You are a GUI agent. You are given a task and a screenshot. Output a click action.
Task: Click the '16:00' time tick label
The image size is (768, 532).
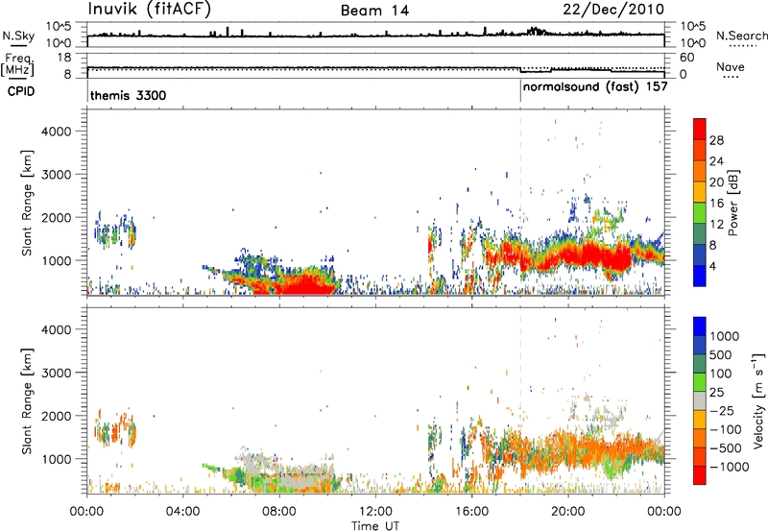click(x=471, y=512)
